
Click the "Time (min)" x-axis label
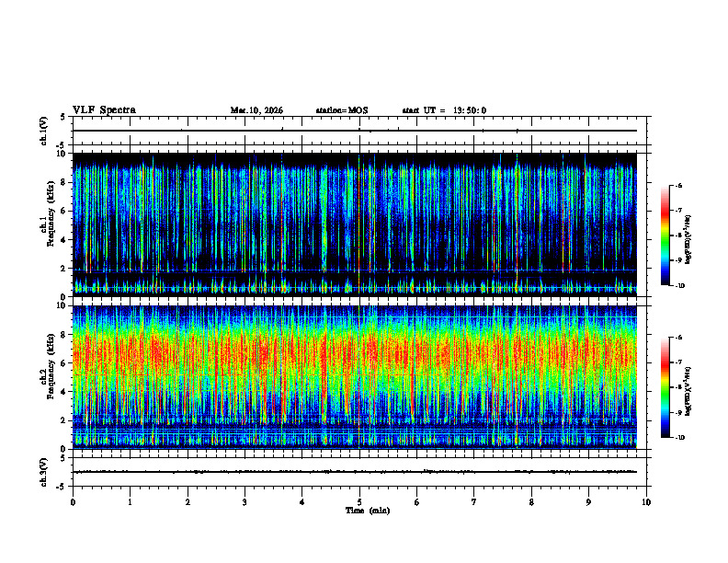pos(368,511)
